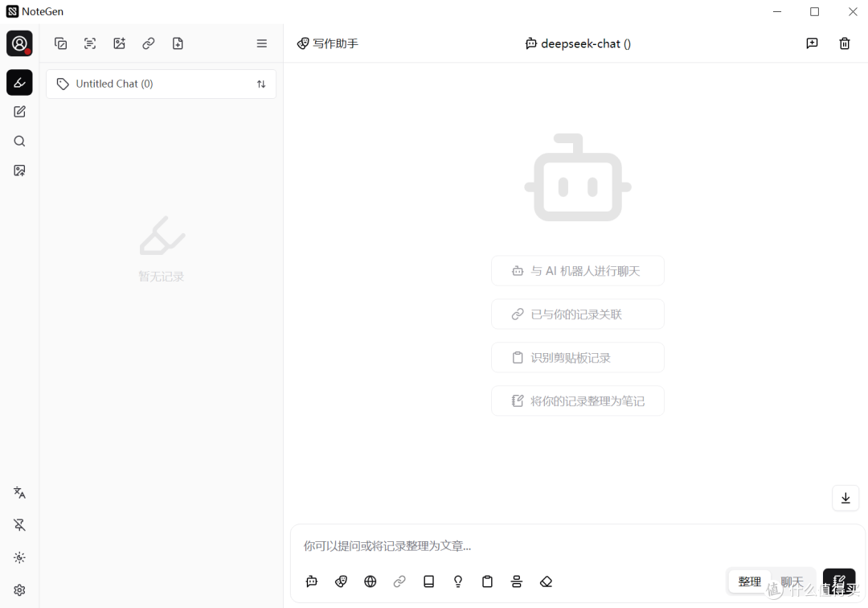Insert an image record

(x=119, y=43)
